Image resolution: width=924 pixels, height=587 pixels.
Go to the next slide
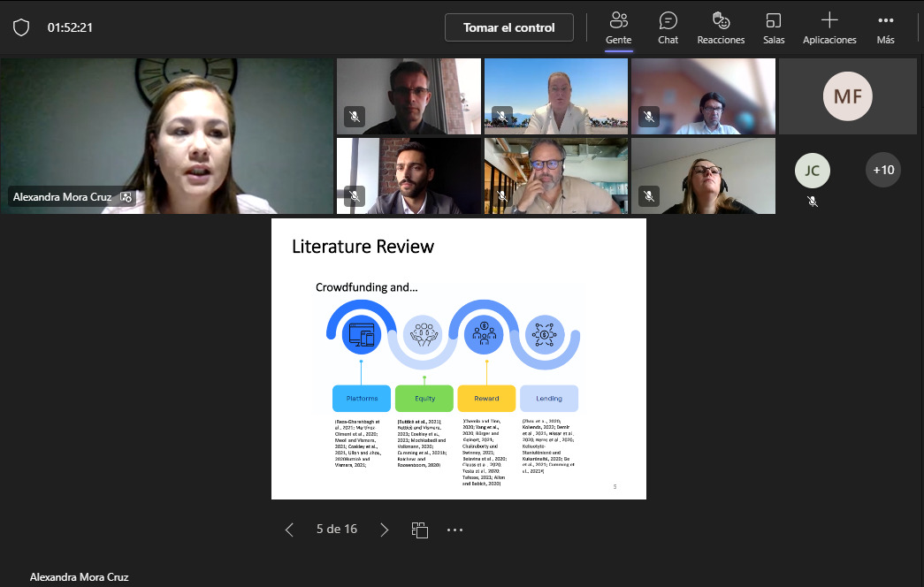tap(385, 530)
